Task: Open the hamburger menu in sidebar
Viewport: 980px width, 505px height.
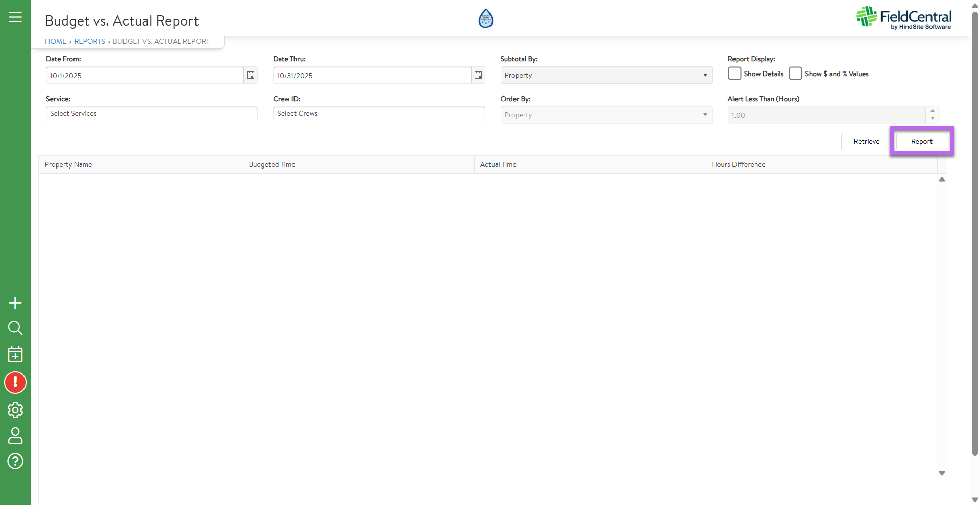Action: click(x=15, y=17)
